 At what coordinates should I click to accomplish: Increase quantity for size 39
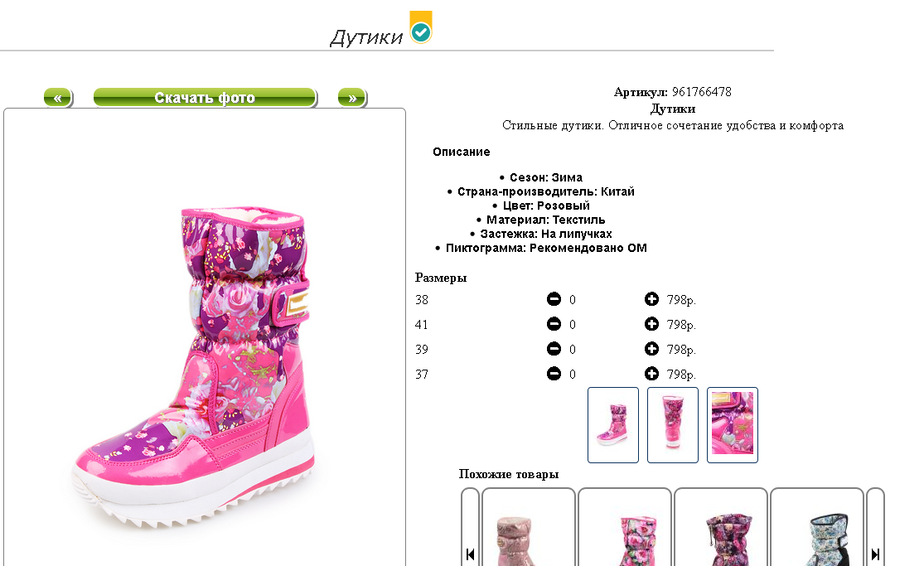(x=651, y=349)
